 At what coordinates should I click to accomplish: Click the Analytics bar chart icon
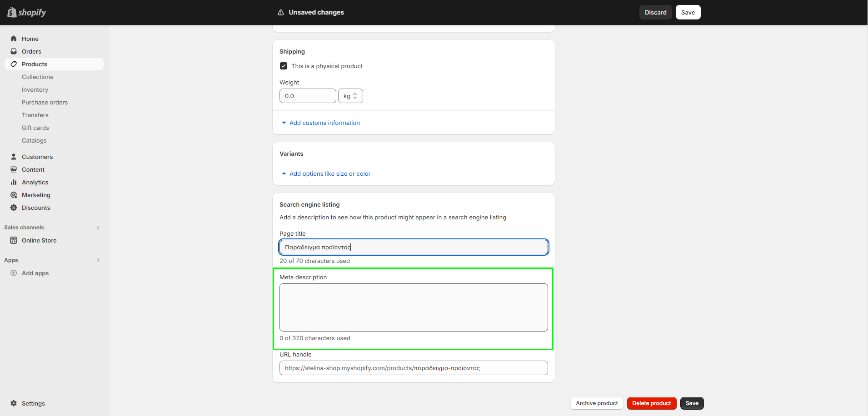click(14, 182)
